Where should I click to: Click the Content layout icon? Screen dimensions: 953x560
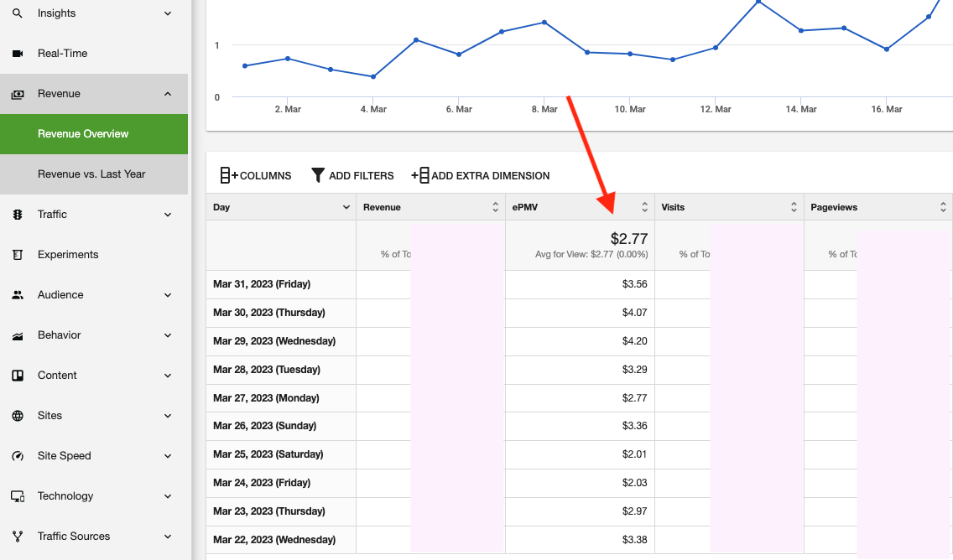(18, 376)
